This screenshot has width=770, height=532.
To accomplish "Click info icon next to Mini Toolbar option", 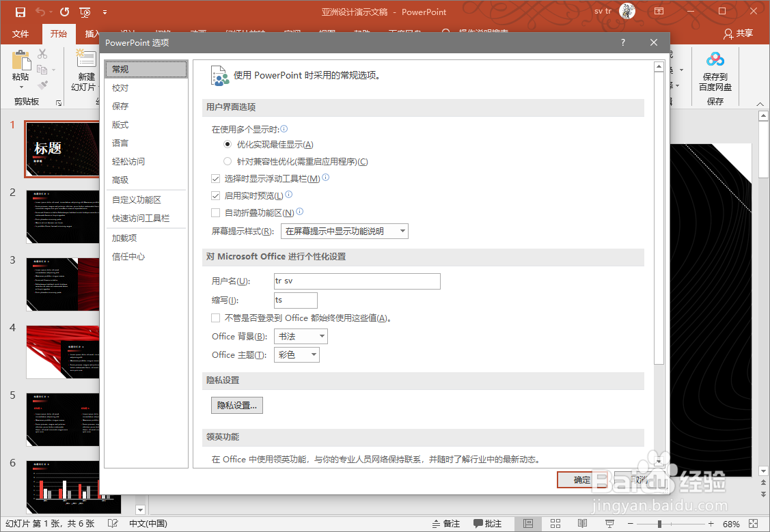I will click(x=326, y=178).
